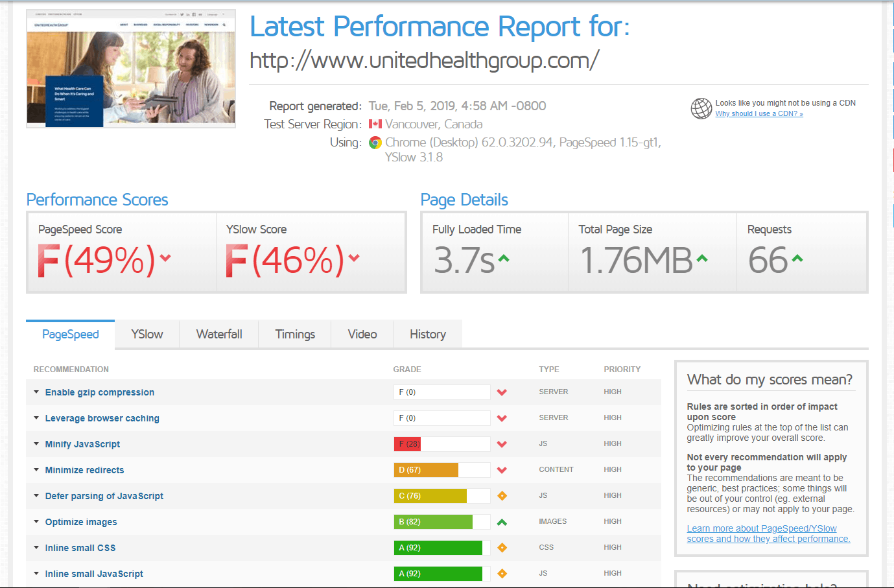Screen dimensions: 894x588
Task: Open the Inline small JavaScript recommendation
Action: tap(94, 574)
